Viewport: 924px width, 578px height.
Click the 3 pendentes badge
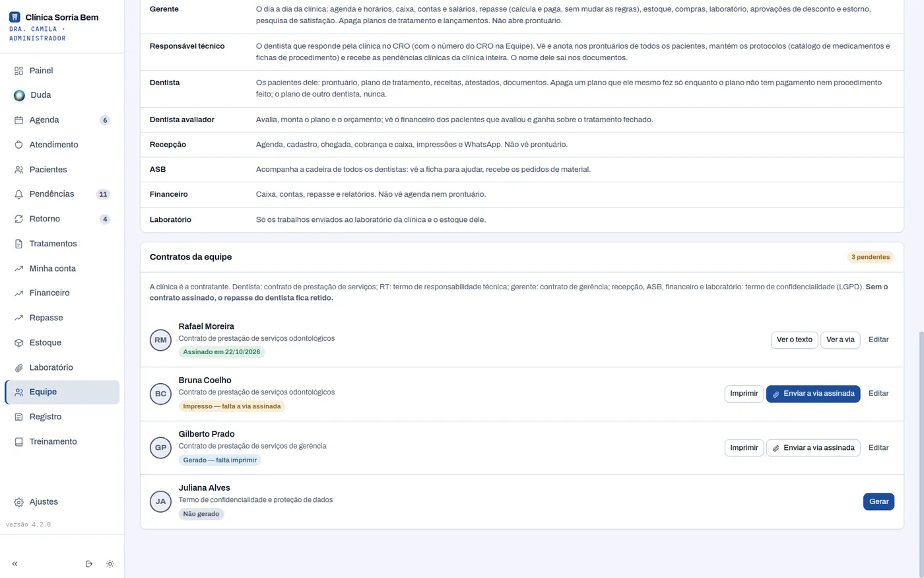(x=871, y=257)
